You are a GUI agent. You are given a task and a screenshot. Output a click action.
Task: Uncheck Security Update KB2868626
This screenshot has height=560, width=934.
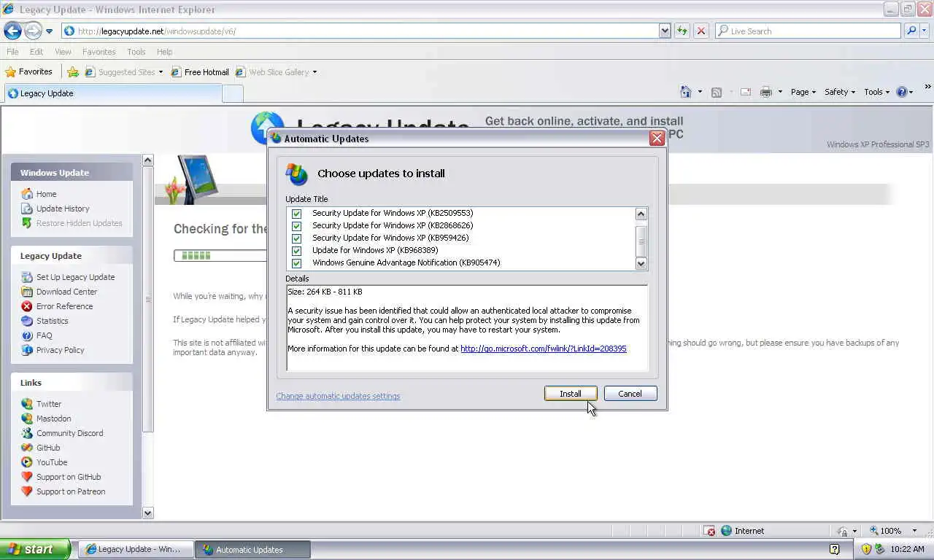296,225
